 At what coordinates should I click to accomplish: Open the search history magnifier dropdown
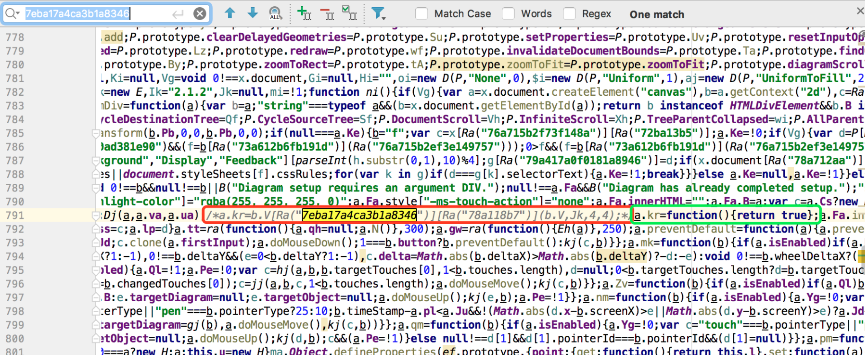13,13
